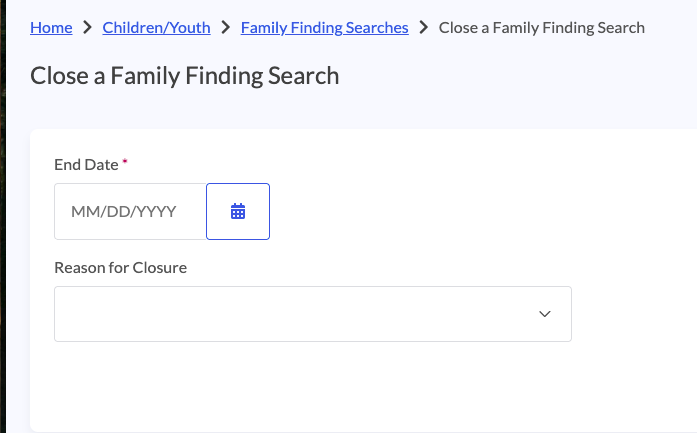Click the blank page area right of the heading
Screen dimensions: 697x433
click(520, 76)
